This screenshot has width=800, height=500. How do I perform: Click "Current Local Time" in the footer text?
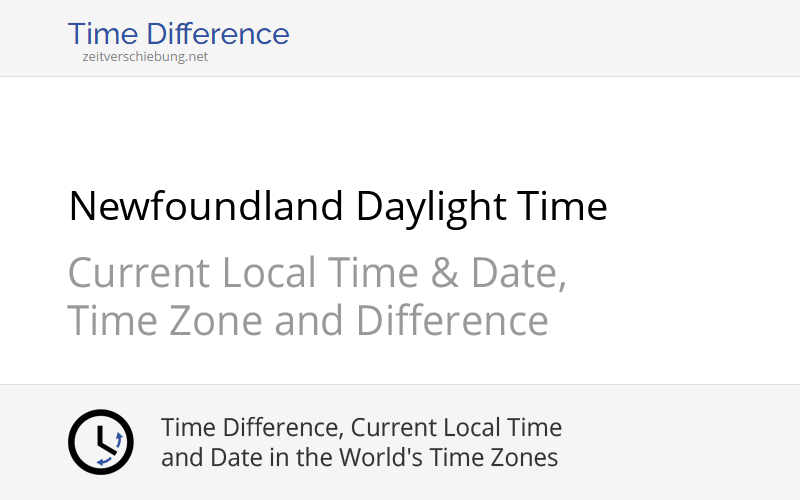(x=456, y=428)
